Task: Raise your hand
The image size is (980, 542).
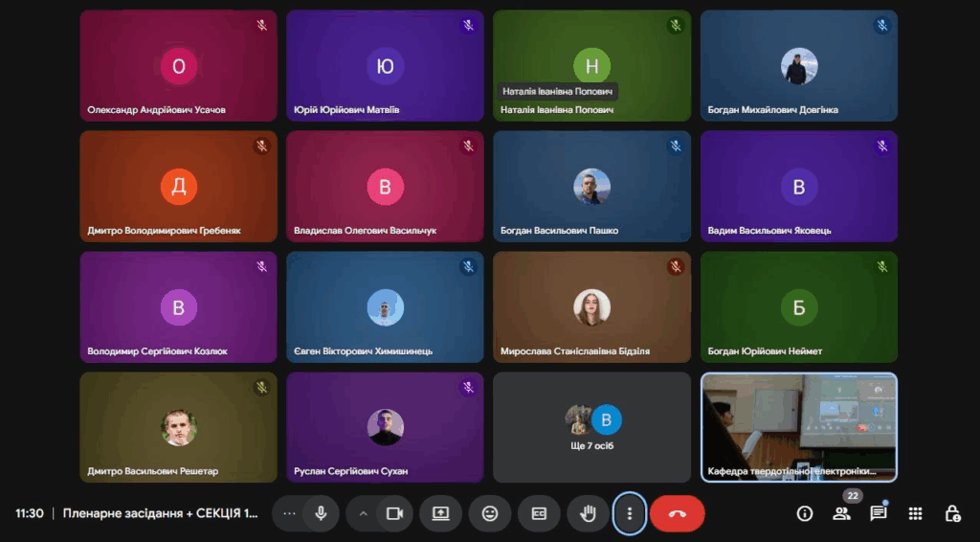Action: (x=588, y=513)
